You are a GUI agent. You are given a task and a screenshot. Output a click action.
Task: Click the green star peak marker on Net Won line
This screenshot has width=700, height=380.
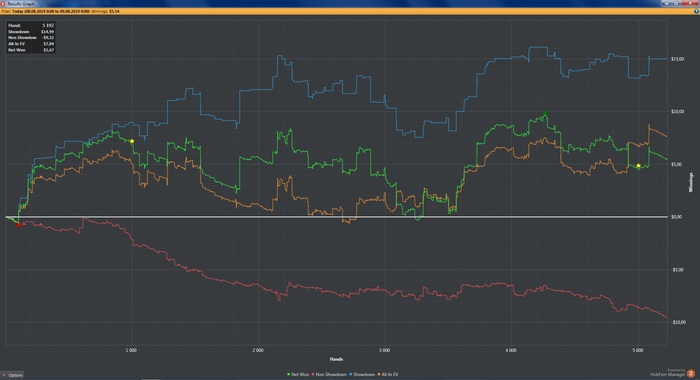[545, 113]
